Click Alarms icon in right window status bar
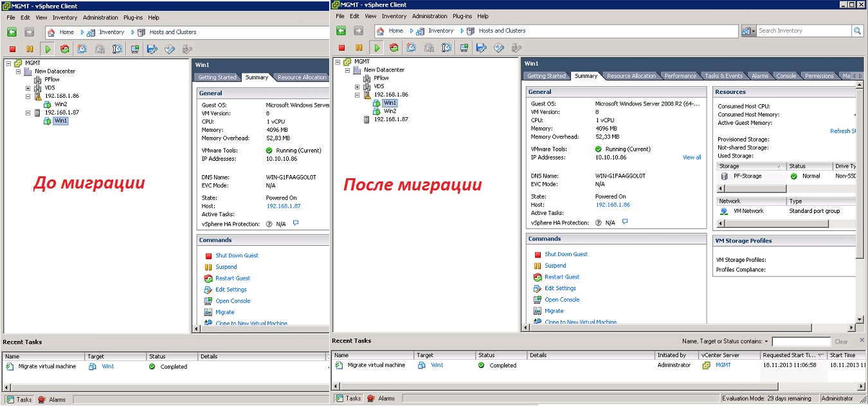The height and width of the screenshot is (406, 868). tap(370, 398)
